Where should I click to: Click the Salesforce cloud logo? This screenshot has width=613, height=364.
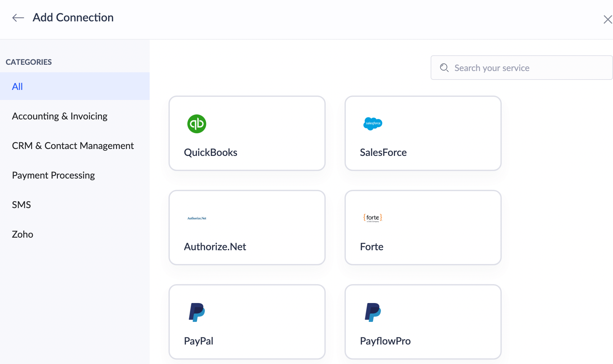tap(373, 124)
